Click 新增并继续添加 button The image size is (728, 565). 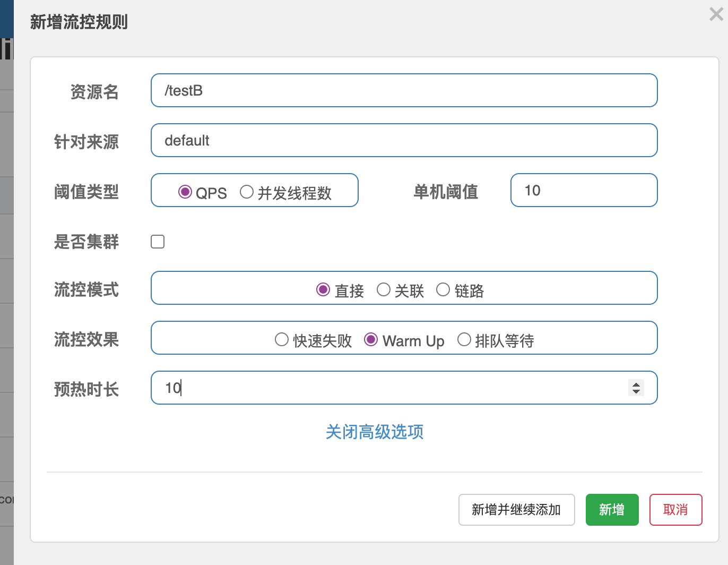(517, 510)
